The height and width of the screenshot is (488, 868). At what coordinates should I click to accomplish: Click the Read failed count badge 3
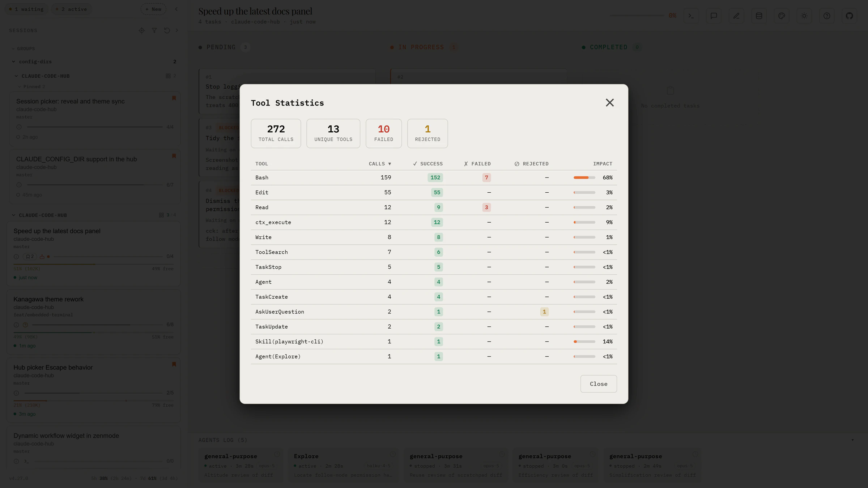(x=486, y=207)
